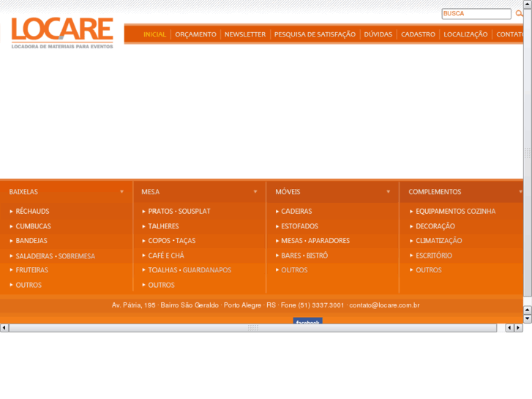Screen dimensions: 532x399
Task: Open the GUARDANAPOS link
Action: (207, 270)
